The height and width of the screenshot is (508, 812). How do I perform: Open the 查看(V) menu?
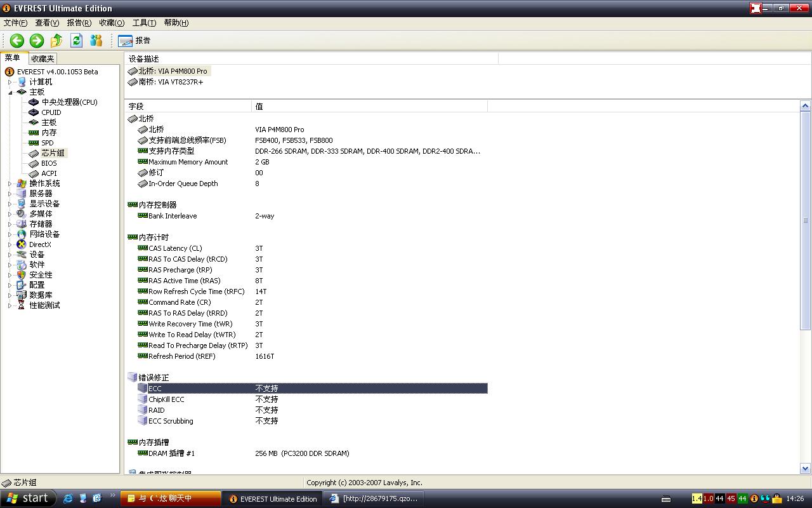point(47,23)
